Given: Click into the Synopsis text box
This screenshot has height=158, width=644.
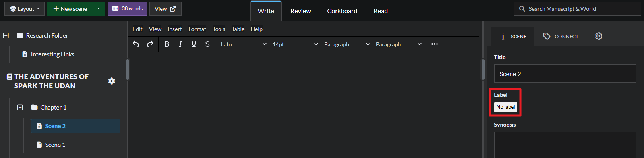Looking at the screenshot, I should pos(565,145).
